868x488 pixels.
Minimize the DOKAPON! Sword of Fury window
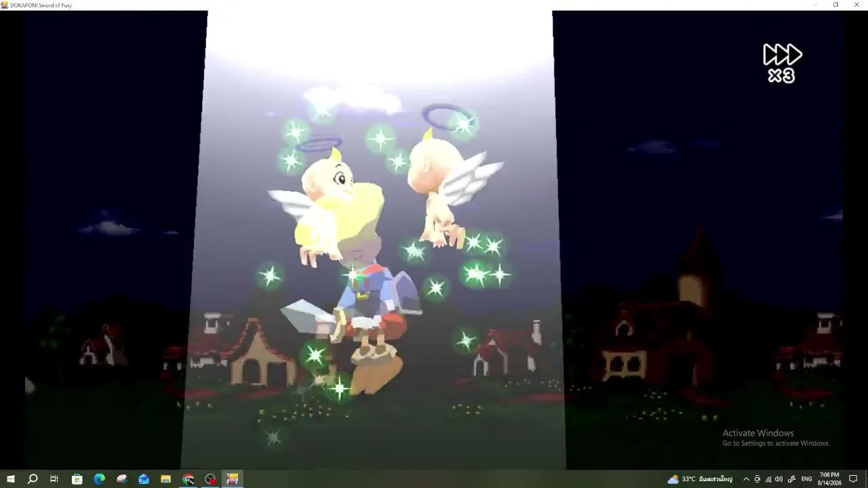point(815,5)
